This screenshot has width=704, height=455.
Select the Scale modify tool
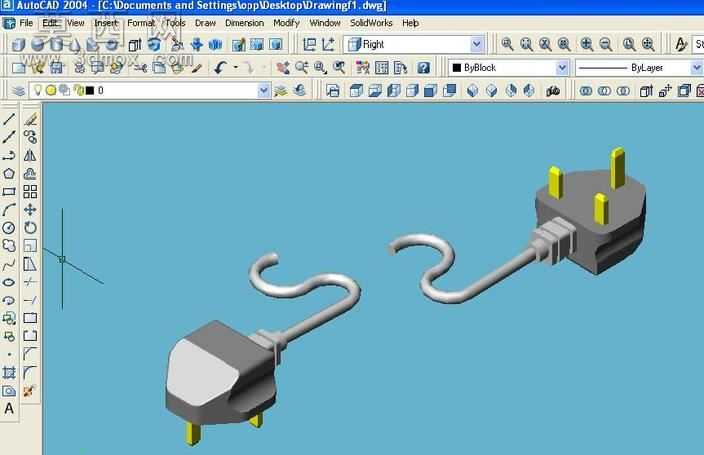point(30,246)
